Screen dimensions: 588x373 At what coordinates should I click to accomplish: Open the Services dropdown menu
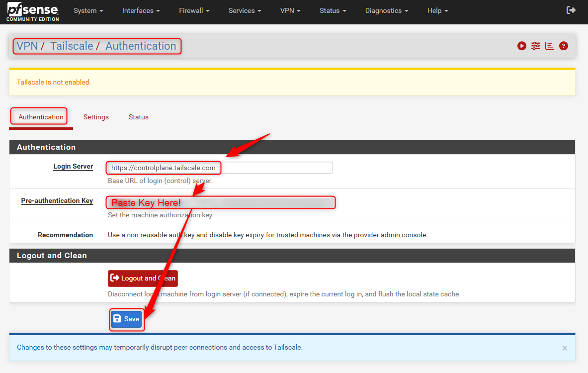point(245,10)
